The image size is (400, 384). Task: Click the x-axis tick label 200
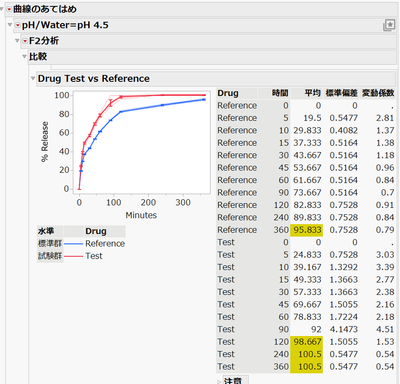pyautogui.click(x=148, y=203)
